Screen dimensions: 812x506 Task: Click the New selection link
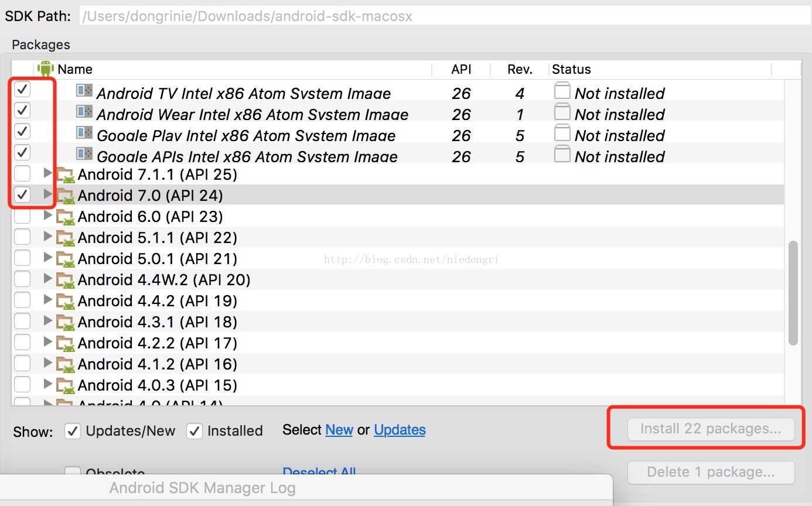(x=339, y=430)
